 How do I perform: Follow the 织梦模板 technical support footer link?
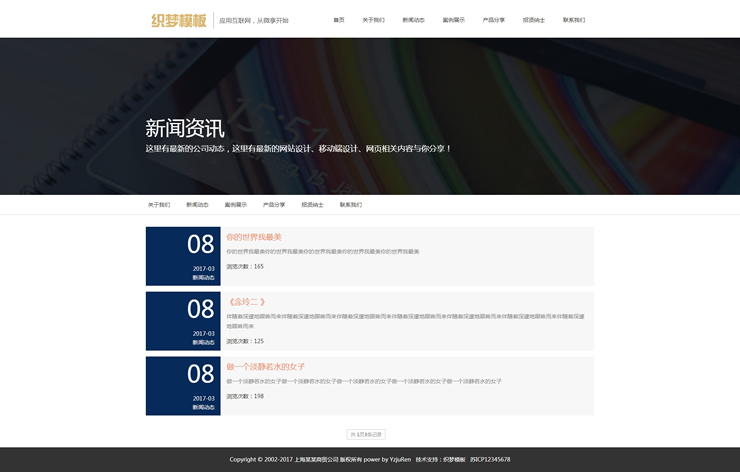point(455,460)
